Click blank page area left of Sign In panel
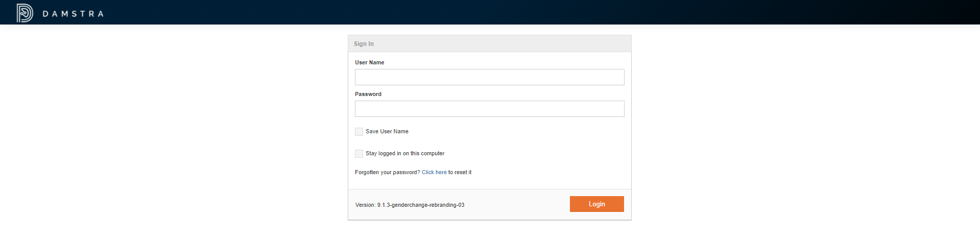 [x=174, y=128]
